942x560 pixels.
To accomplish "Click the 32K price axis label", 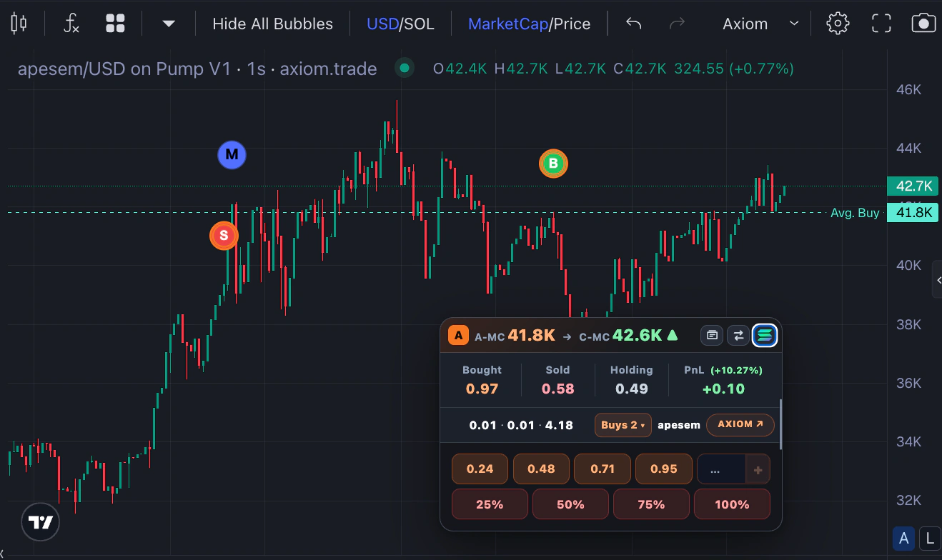I will (908, 500).
